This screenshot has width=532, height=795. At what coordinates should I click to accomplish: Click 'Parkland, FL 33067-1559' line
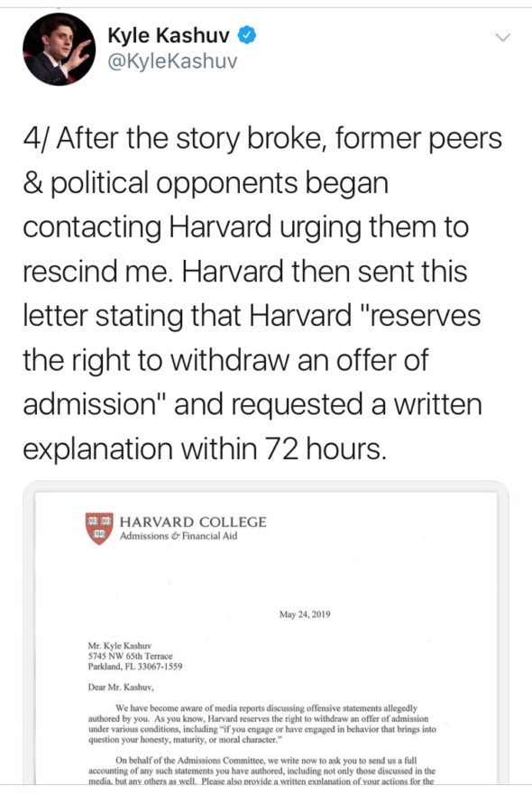click(x=135, y=666)
